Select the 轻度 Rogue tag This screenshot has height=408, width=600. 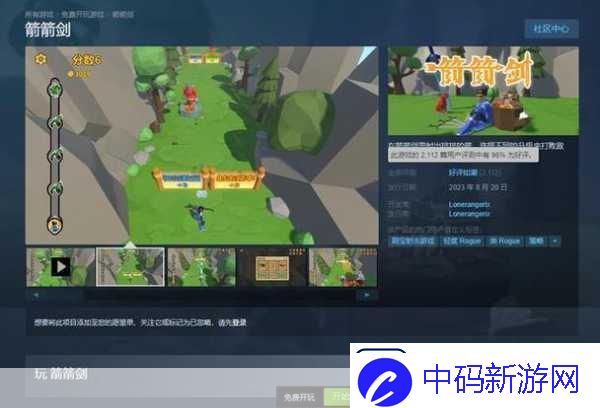[x=462, y=241]
